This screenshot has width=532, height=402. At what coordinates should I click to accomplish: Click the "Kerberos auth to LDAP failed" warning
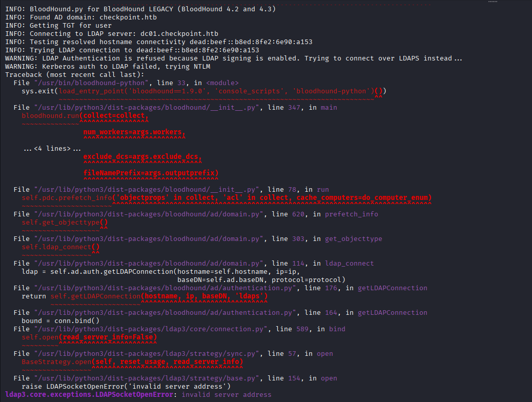108,67
